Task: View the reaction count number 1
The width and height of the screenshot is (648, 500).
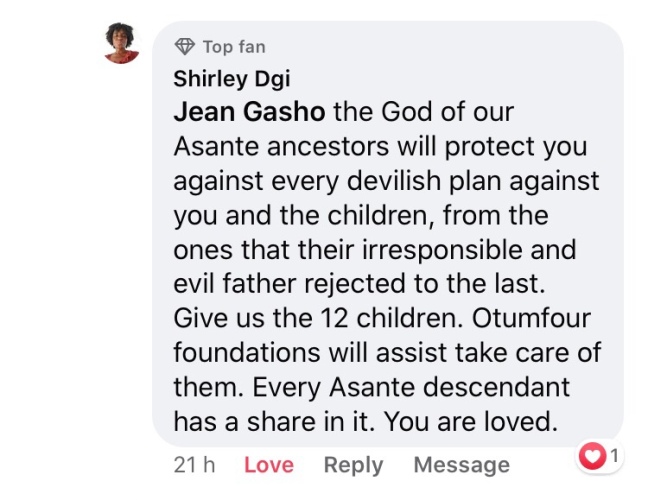Action: click(614, 456)
